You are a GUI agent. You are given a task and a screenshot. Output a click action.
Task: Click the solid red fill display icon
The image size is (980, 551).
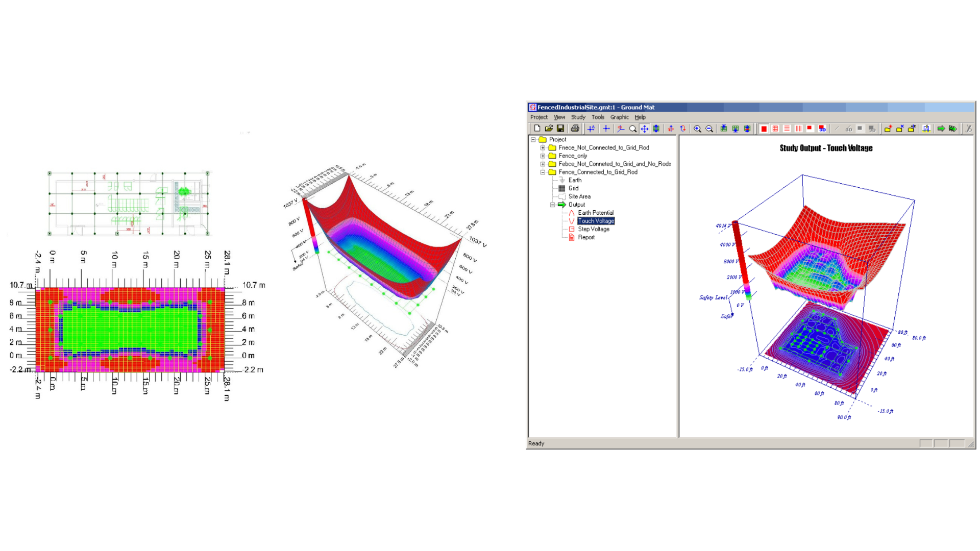pos(764,129)
